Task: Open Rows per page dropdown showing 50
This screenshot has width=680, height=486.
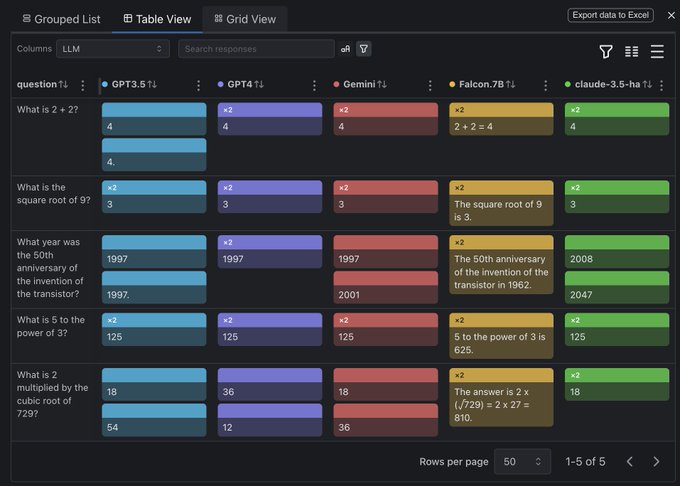Action: (523, 462)
